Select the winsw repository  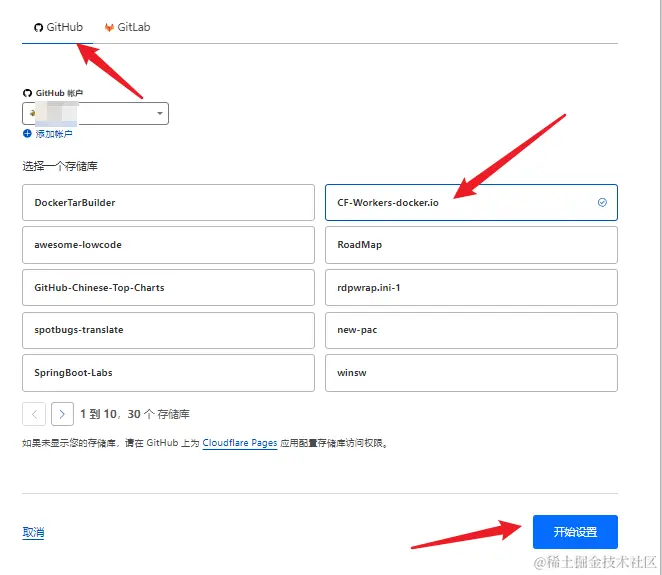coord(471,373)
